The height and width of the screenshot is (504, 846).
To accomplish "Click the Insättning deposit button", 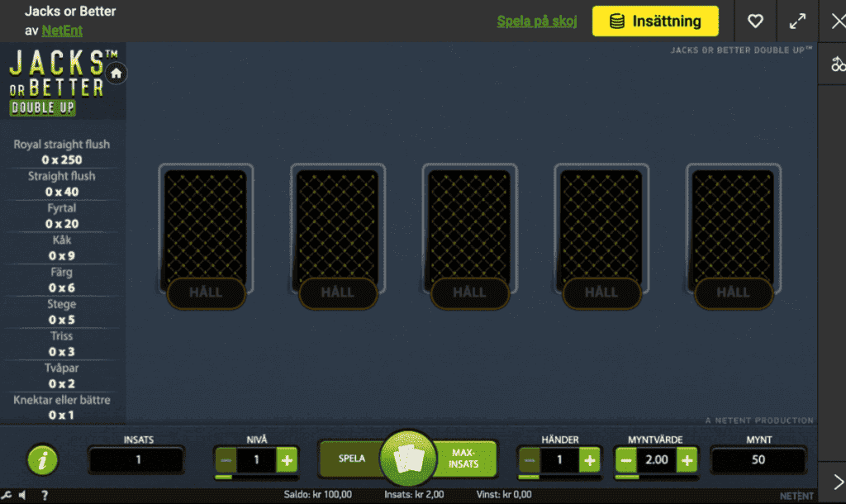I will click(x=655, y=21).
